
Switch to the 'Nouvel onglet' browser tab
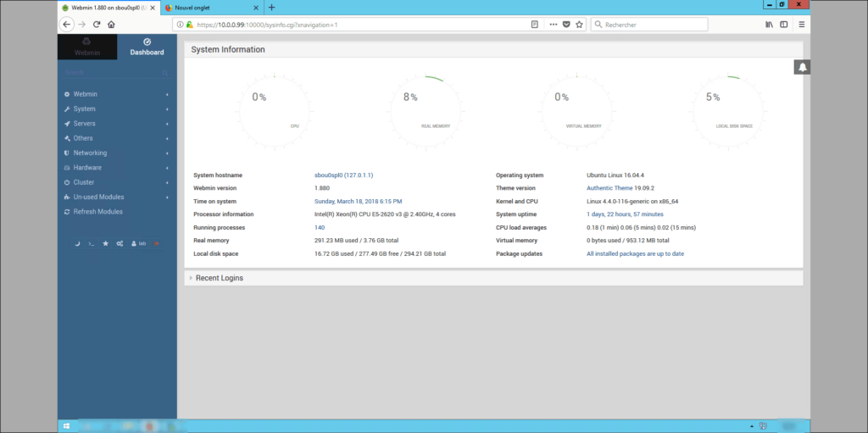(212, 8)
